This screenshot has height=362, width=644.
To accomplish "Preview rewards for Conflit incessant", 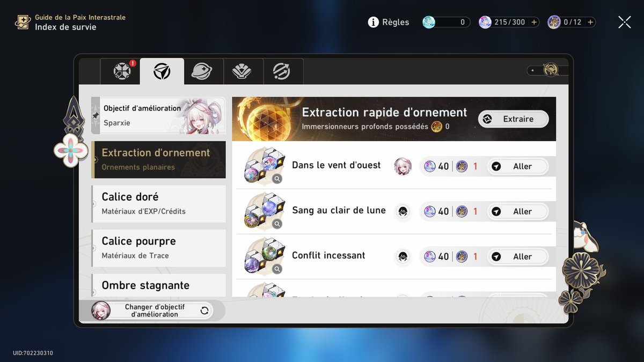I will [277, 269].
